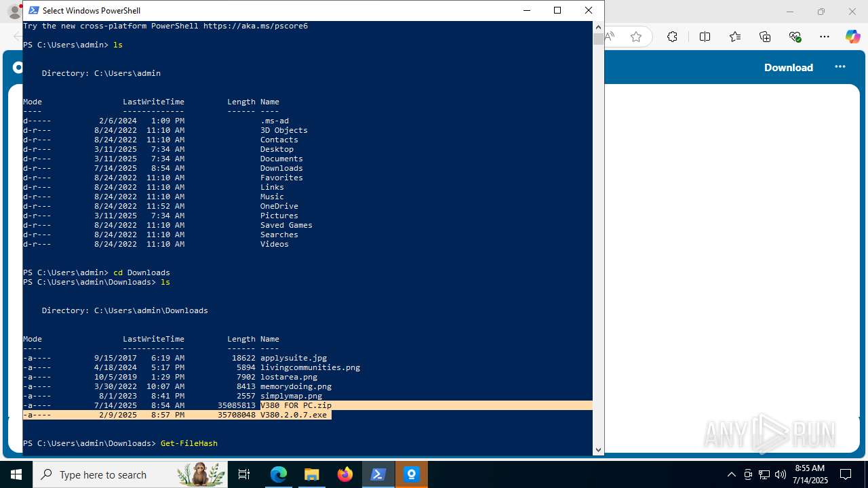
Task: Open Task View on the taskbar
Action: pyautogui.click(x=244, y=474)
